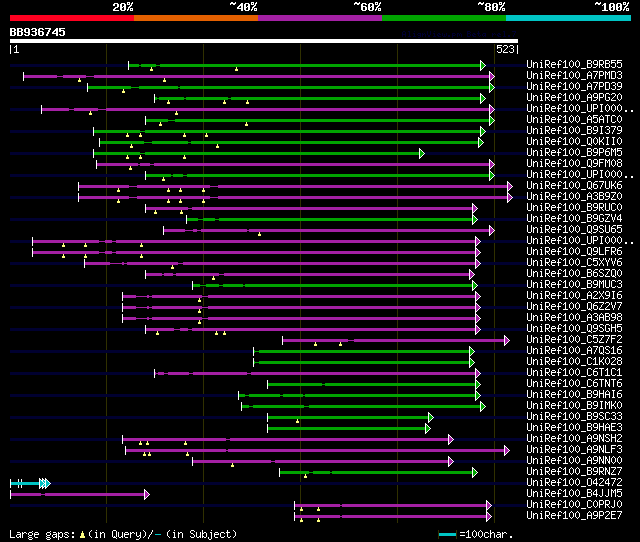Viewport: 640px width, 542px height.
Task: Open the UniRef100_A5ATC0 hit label
Action: coord(574,120)
